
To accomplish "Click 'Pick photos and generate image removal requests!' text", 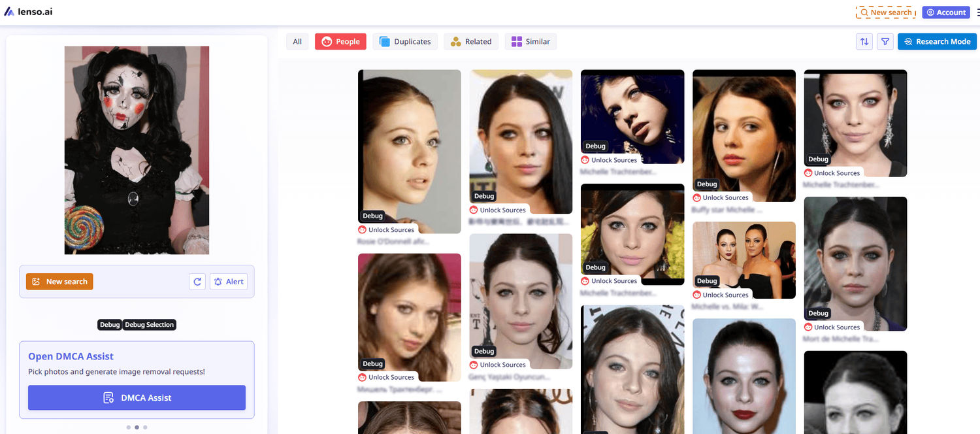I will (x=116, y=371).
